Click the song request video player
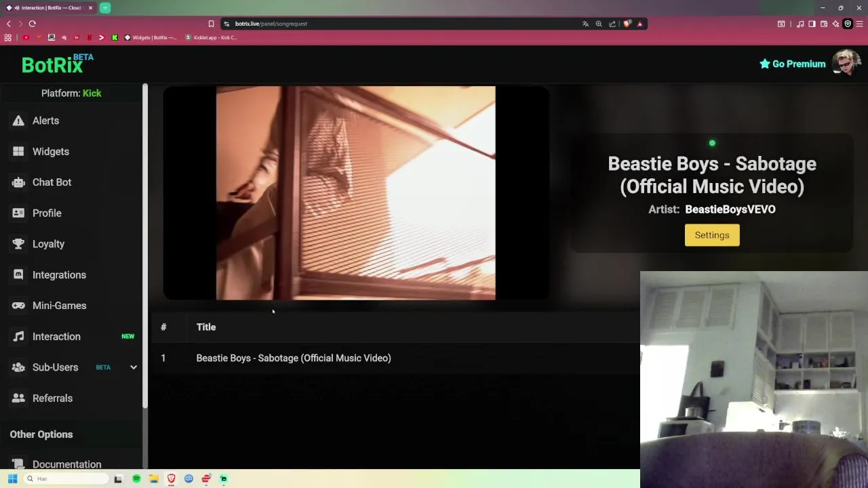The image size is (868, 488). 356,192
